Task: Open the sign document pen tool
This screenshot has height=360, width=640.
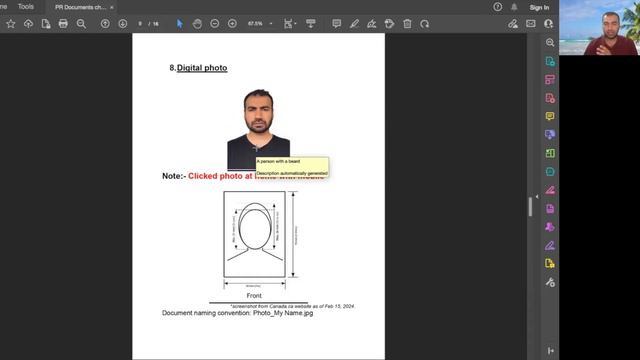Action: [x=371, y=24]
